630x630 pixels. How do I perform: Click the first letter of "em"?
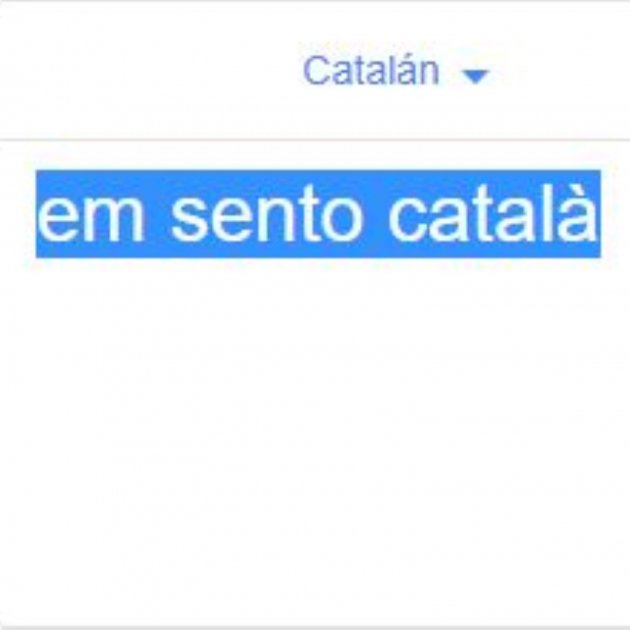[56, 217]
